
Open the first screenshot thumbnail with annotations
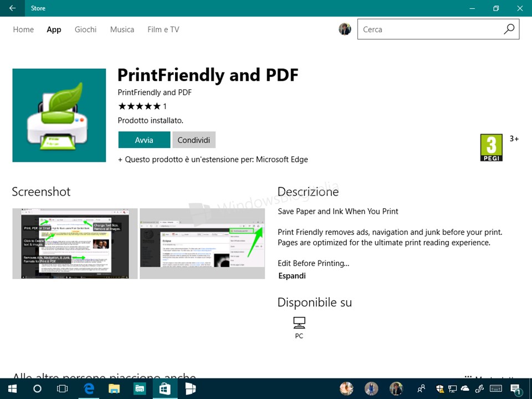(75, 244)
